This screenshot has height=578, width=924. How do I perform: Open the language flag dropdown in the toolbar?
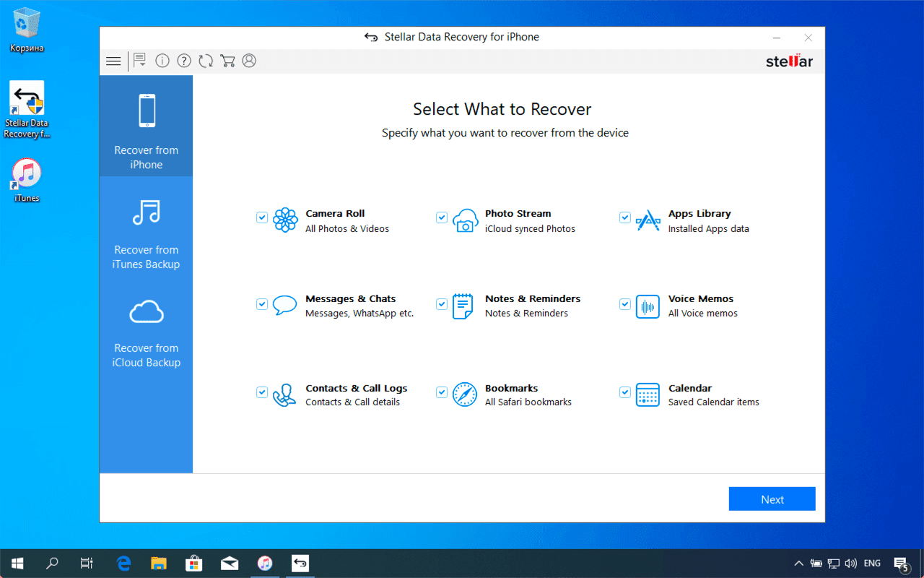(x=140, y=61)
